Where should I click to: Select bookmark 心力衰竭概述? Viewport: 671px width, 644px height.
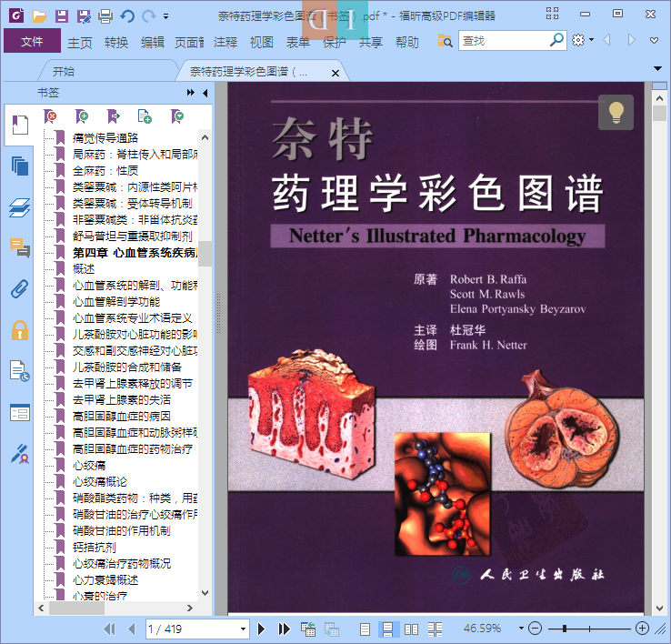pyautogui.click(x=105, y=580)
